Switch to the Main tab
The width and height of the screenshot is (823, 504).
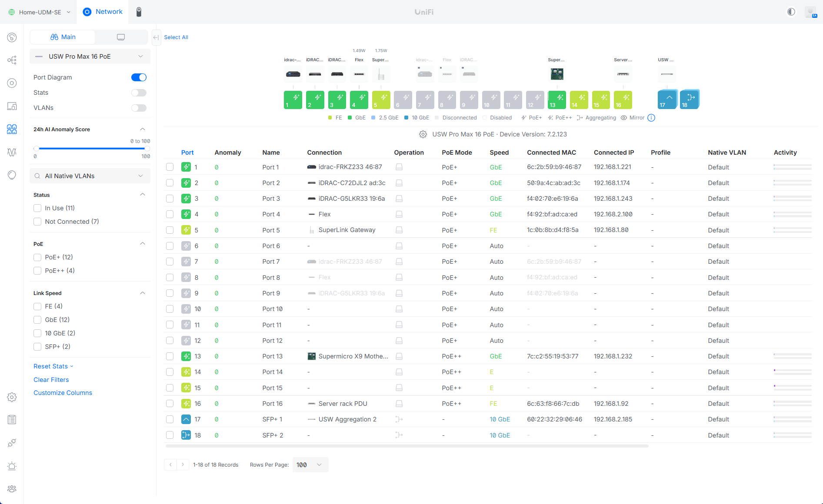[63, 37]
